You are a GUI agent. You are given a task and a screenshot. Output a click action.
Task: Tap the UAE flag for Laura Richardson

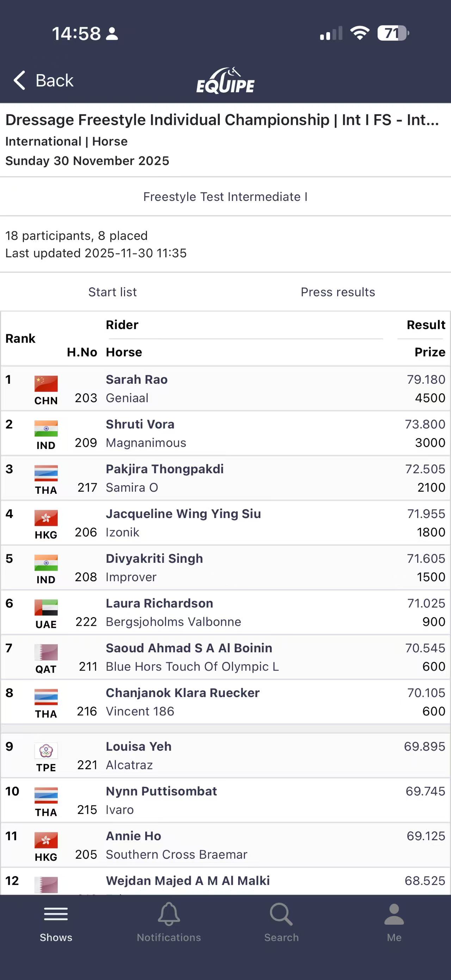pyautogui.click(x=46, y=607)
